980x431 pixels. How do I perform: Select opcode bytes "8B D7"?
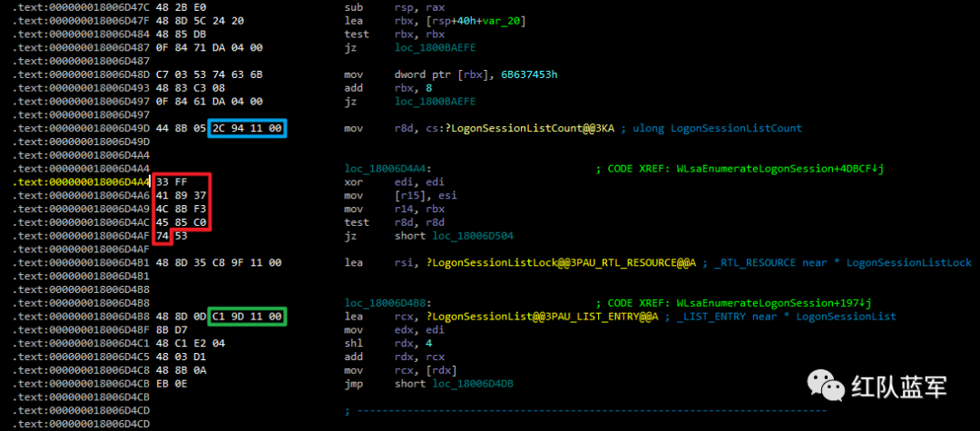171,329
